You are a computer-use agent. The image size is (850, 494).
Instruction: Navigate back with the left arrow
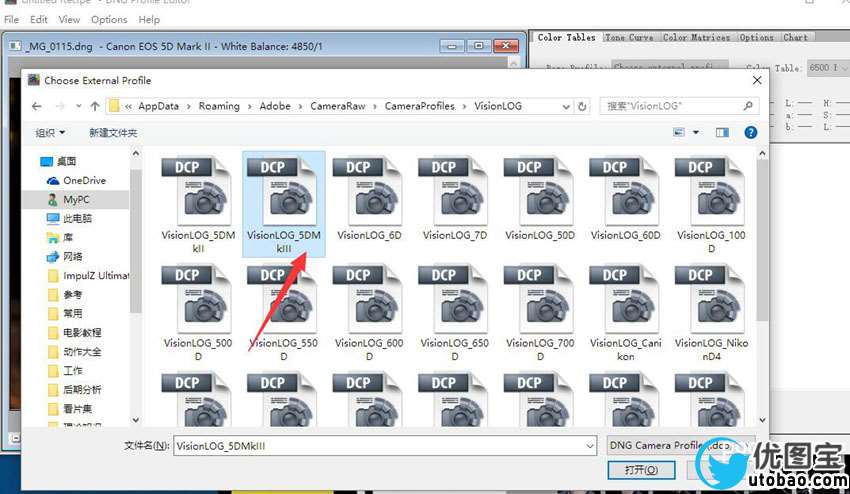pyautogui.click(x=36, y=106)
